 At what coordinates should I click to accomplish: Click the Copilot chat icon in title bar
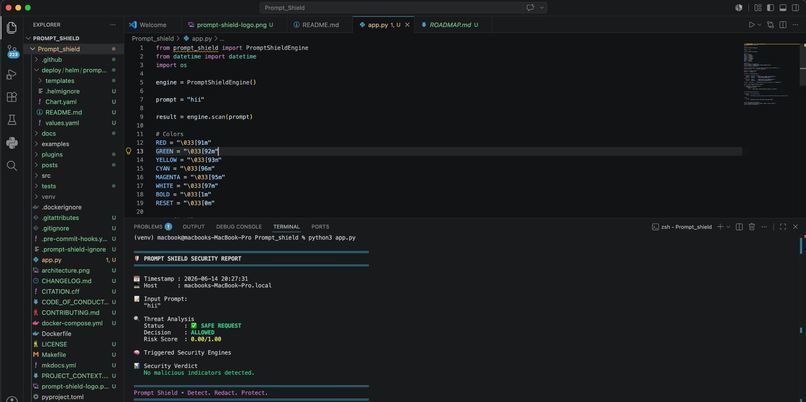530,8
